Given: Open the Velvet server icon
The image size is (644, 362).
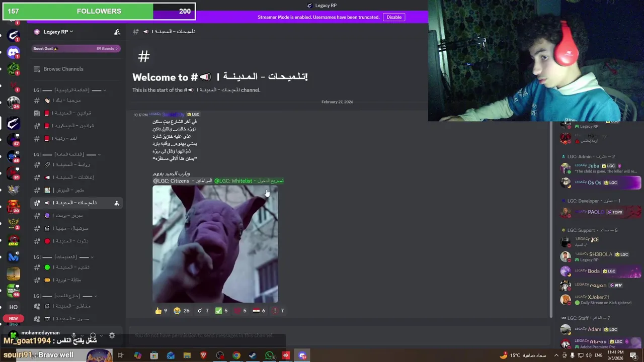Looking at the screenshot, I should pyautogui.click(x=14, y=190).
